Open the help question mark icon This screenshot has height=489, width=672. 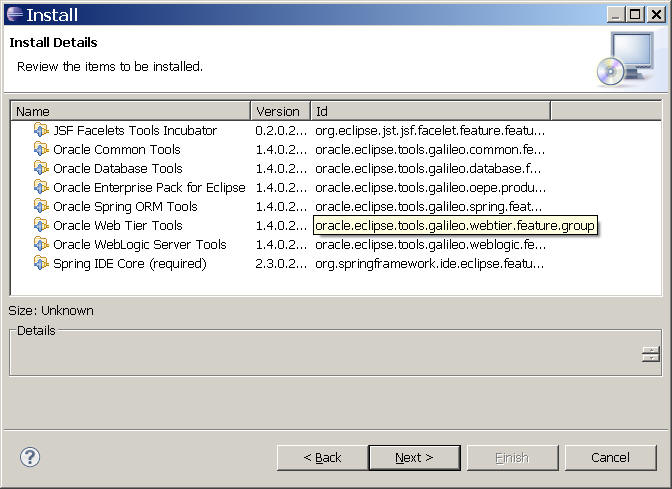pyautogui.click(x=30, y=457)
